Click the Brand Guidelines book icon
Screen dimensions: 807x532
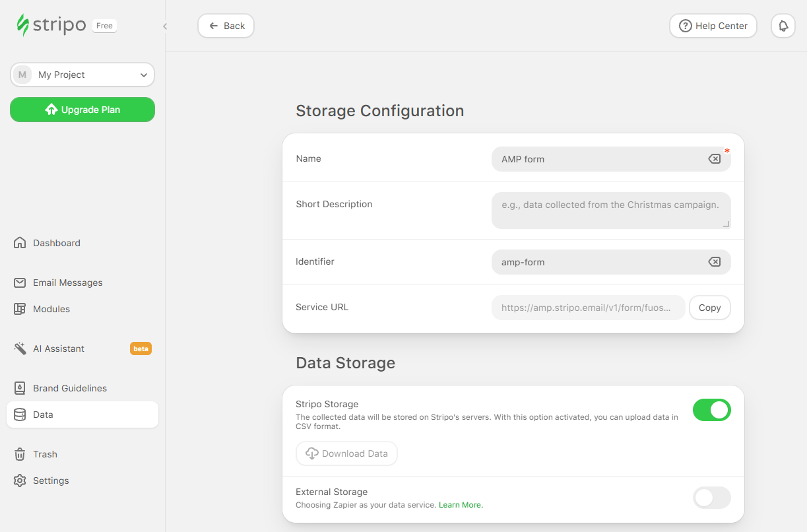click(20, 388)
